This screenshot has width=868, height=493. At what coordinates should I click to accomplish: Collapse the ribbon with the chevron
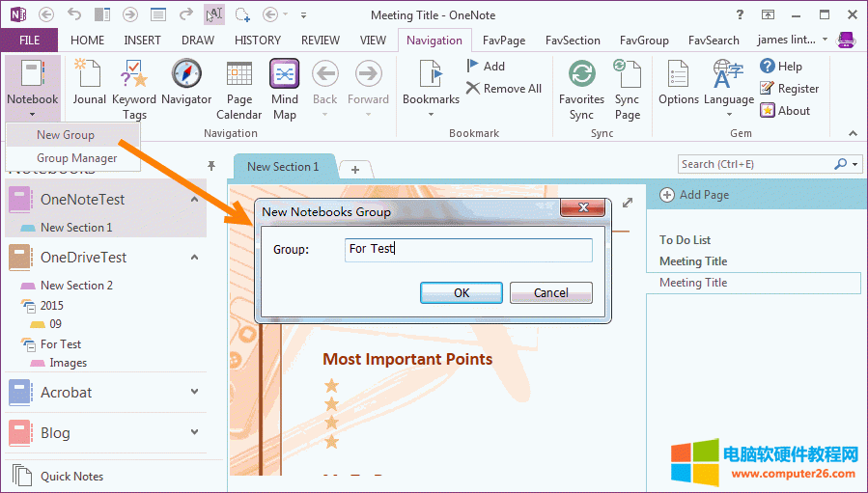point(853,133)
